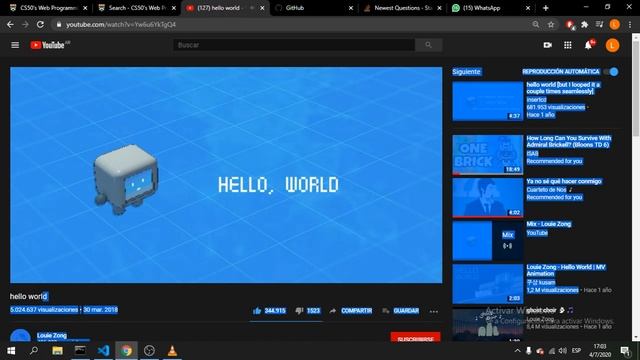Screen dimensions: 640x360
Task: Toggle the autoplay switch
Action: (x=611, y=72)
